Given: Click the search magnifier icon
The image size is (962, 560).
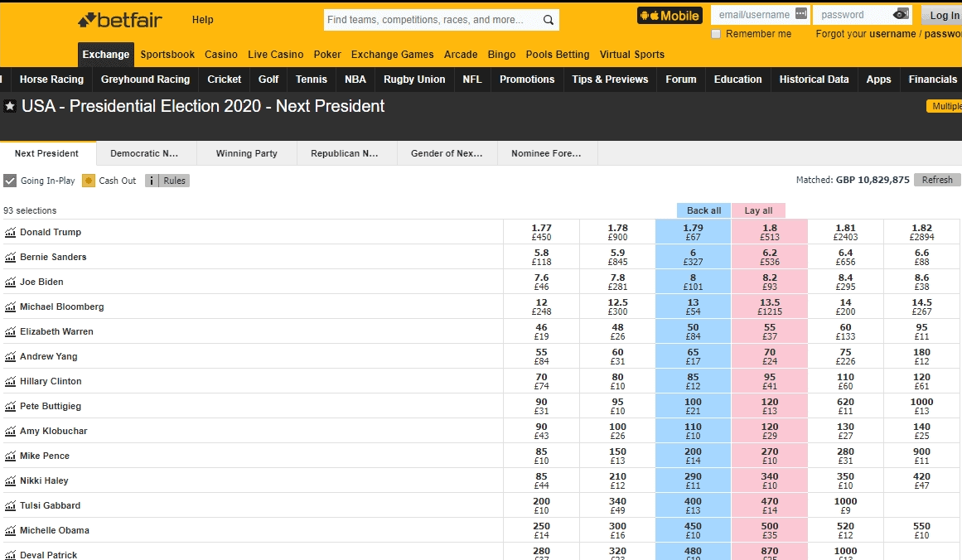Looking at the screenshot, I should (549, 20).
